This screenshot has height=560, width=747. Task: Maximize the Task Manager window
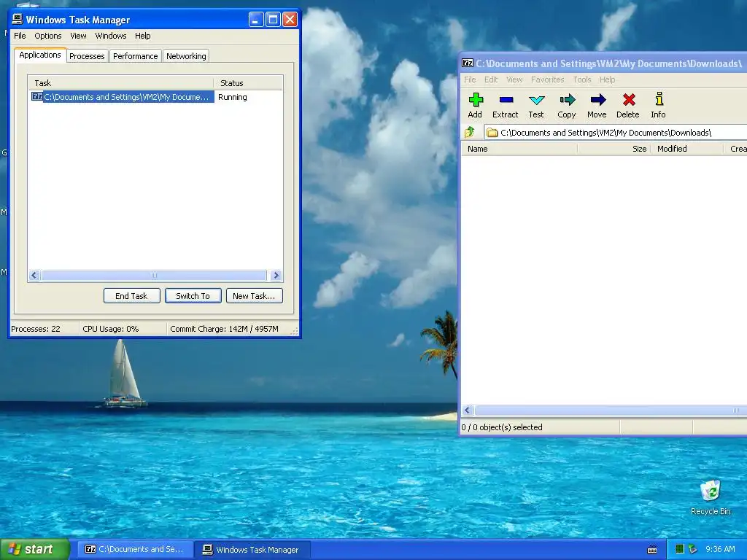coord(273,20)
